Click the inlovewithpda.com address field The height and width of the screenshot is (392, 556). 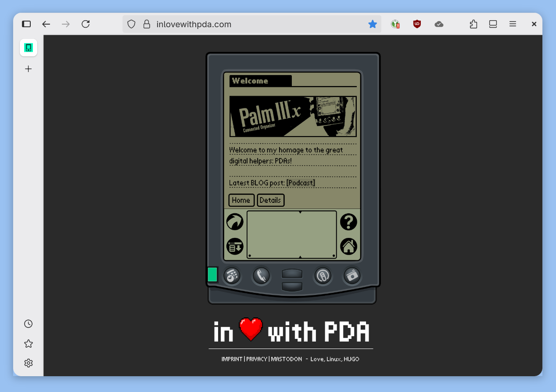pos(251,24)
